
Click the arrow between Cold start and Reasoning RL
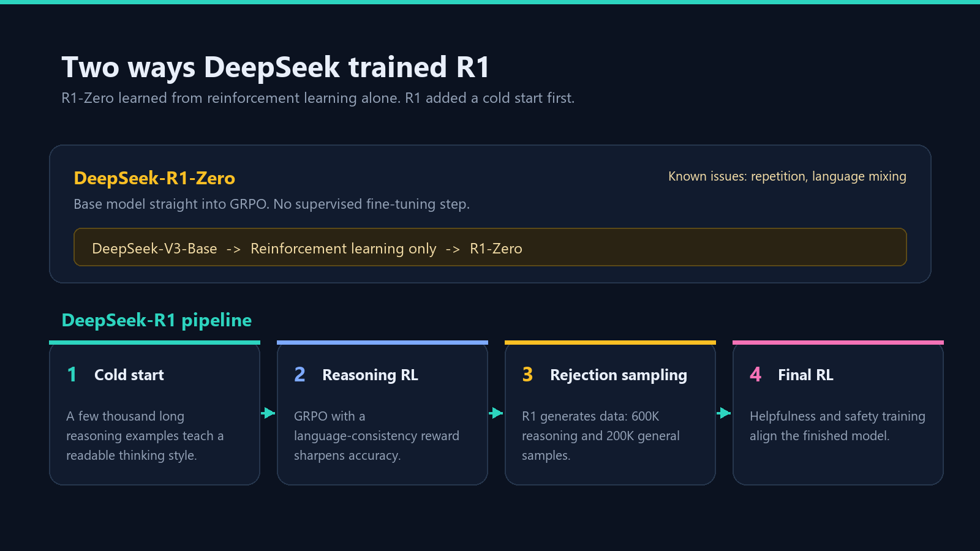(x=268, y=413)
